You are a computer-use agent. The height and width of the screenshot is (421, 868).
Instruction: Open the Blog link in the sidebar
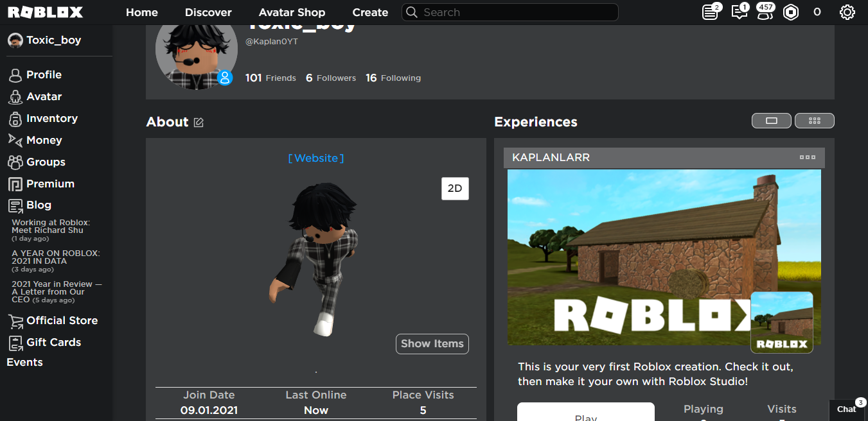pos(39,205)
